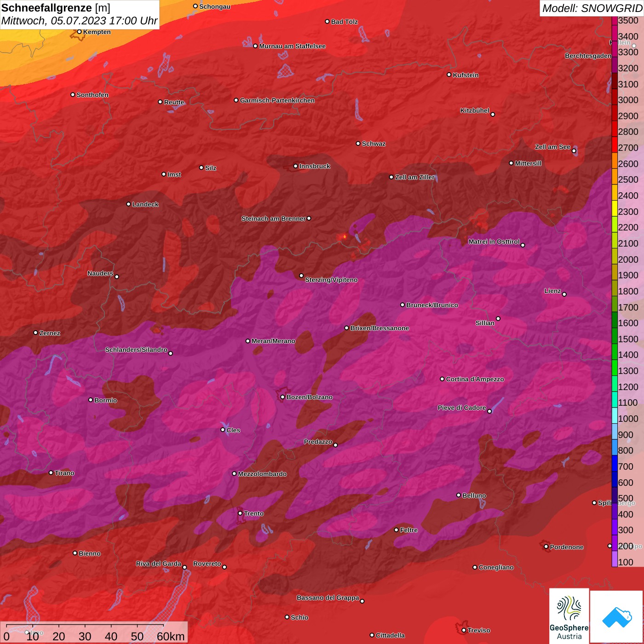Click the Bassano del Grappa label
The height and width of the screenshot is (644, 644).
pyautogui.click(x=328, y=598)
